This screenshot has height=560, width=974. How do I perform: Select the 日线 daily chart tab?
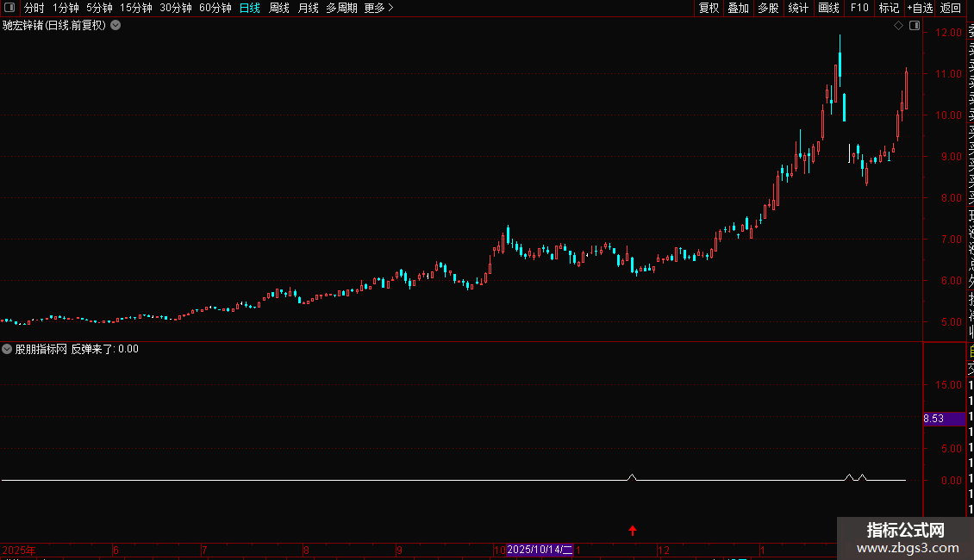pyautogui.click(x=250, y=8)
